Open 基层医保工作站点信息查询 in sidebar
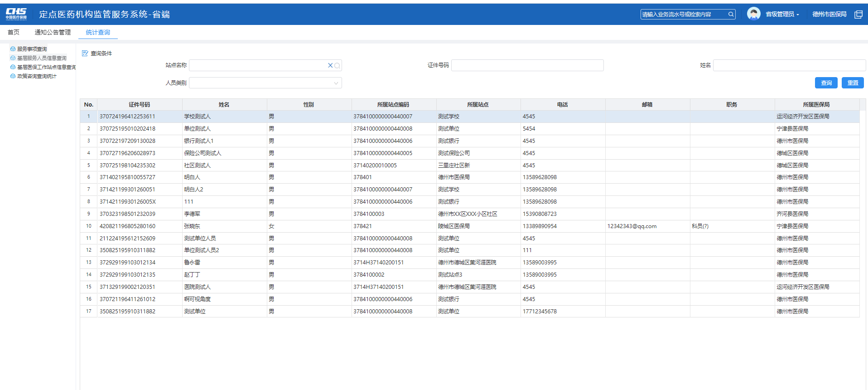Image resolution: width=868 pixels, height=390 pixels. click(46, 67)
